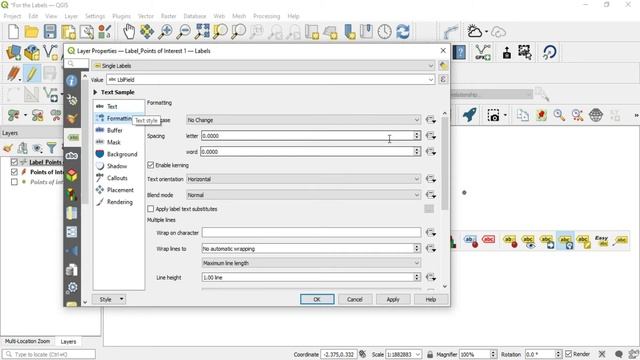640x360 pixels.
Task: Enable Apply label text substitutes checkbox
Action: click(151, 209)
